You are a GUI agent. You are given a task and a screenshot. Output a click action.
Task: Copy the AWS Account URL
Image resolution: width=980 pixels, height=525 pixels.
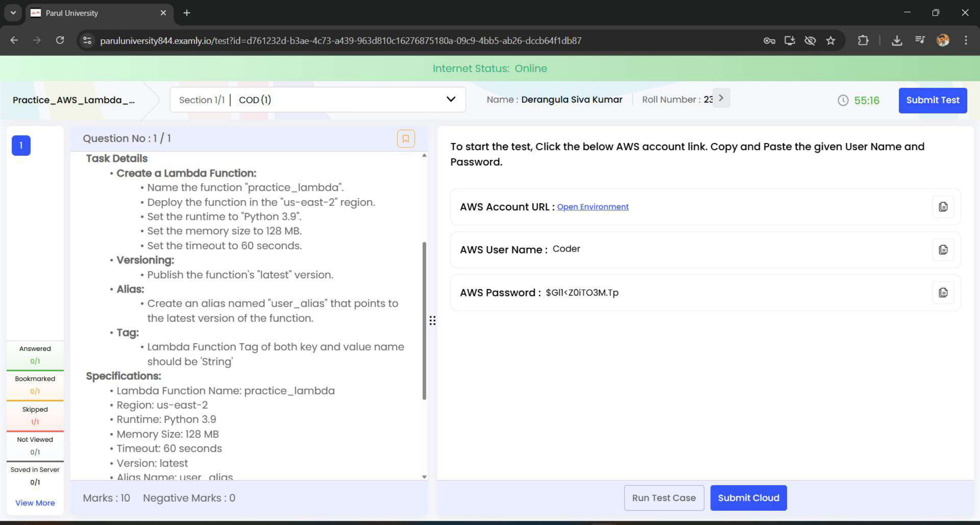point(943,207)
